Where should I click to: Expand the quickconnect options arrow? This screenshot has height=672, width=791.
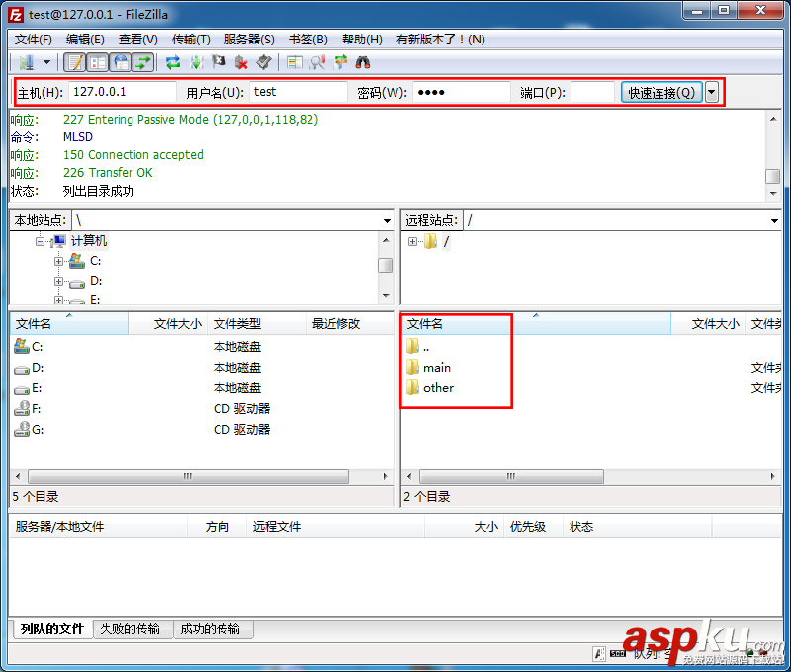(x=710, y=92)
